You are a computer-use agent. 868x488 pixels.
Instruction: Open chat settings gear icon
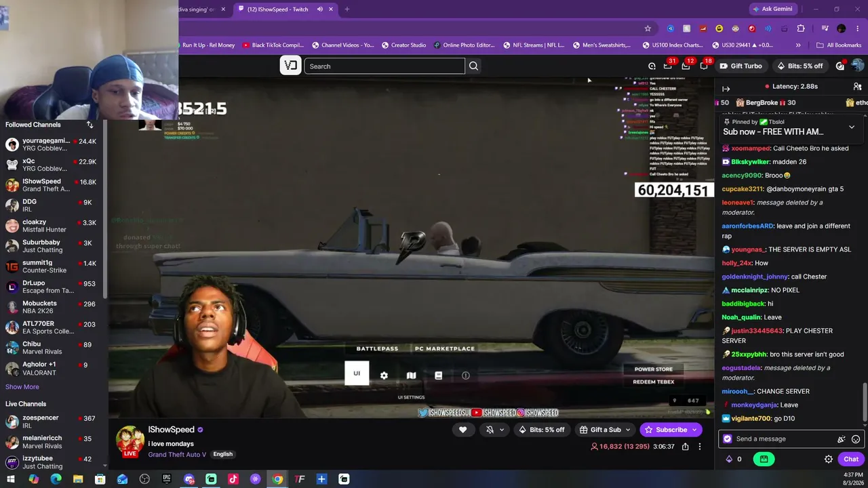pyautogui.click(x=828, y=459)
